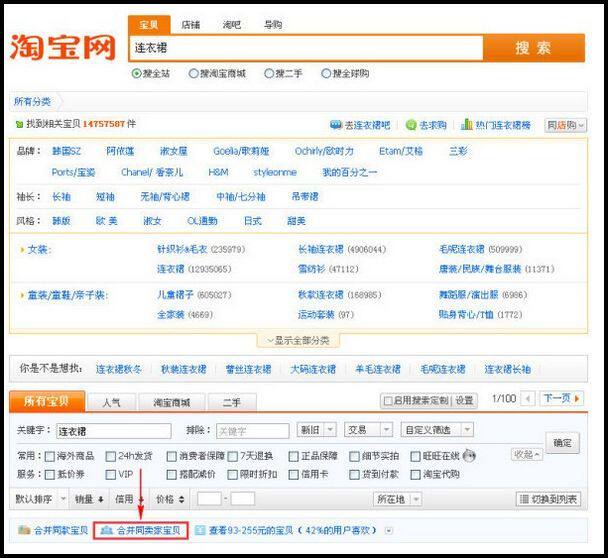Viewport: 608px width, 558px height.
Task: Open suggested search 蕾丝连衣裙
Action: pyautogui.click(x=249, y=369)
